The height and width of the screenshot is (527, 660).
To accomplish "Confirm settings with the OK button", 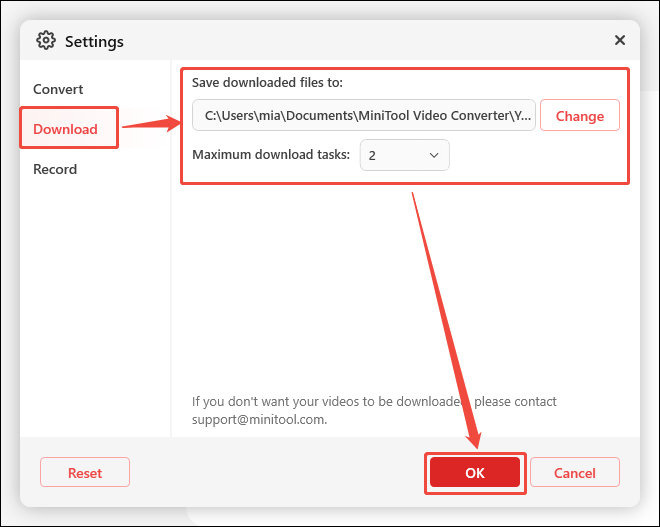I will pos(475,473).
